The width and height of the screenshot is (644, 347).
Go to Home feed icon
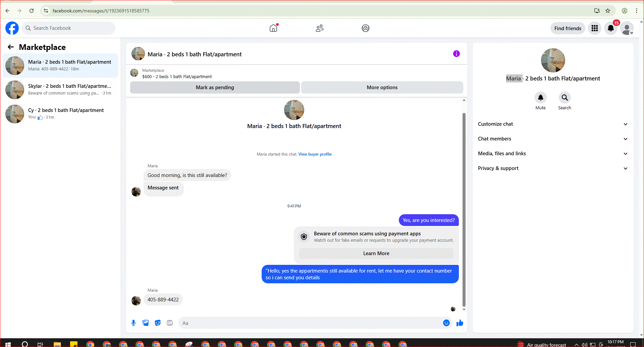pyautogui.click(x=274, y=28)
